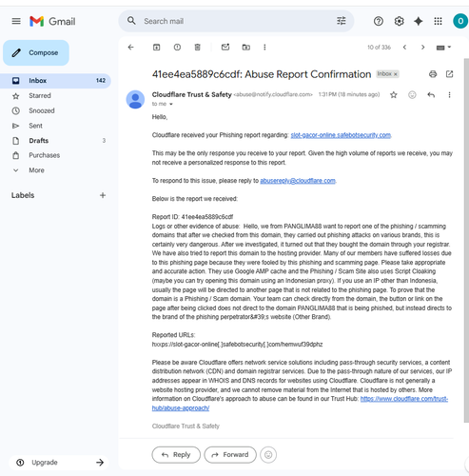
Task: Reply using the header arrow icon
Action: [x=431, y=94]
